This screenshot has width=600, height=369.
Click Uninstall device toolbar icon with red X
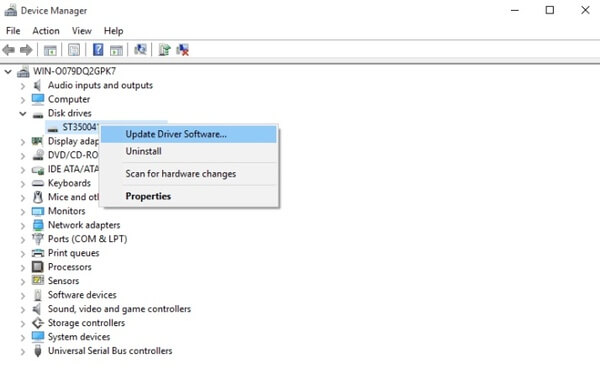(183, 50)
